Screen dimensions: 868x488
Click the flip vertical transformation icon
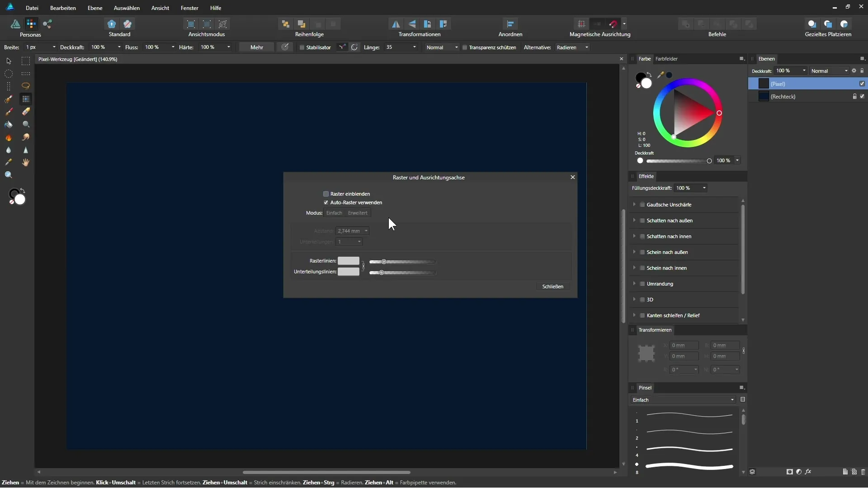[412, 24]
